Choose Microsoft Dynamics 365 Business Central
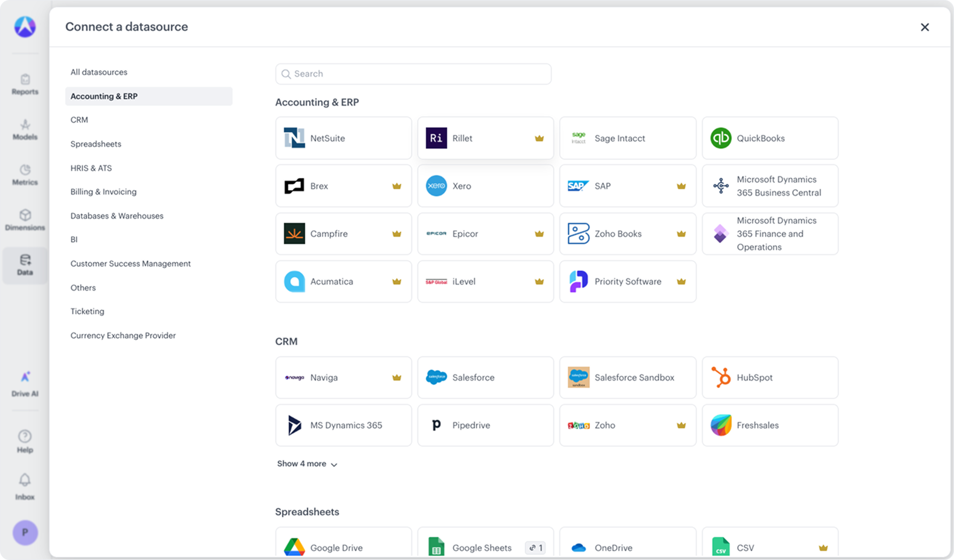954x560 pixels. [770, 186]
